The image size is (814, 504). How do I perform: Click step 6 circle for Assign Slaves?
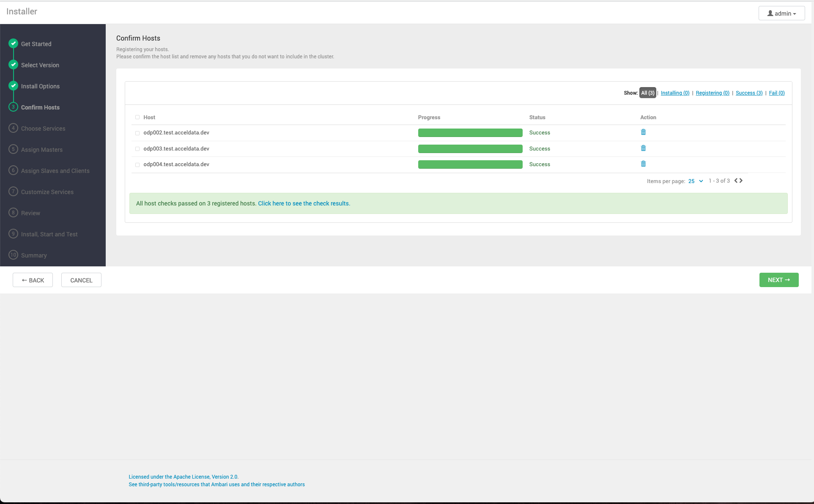click(13, 170)
